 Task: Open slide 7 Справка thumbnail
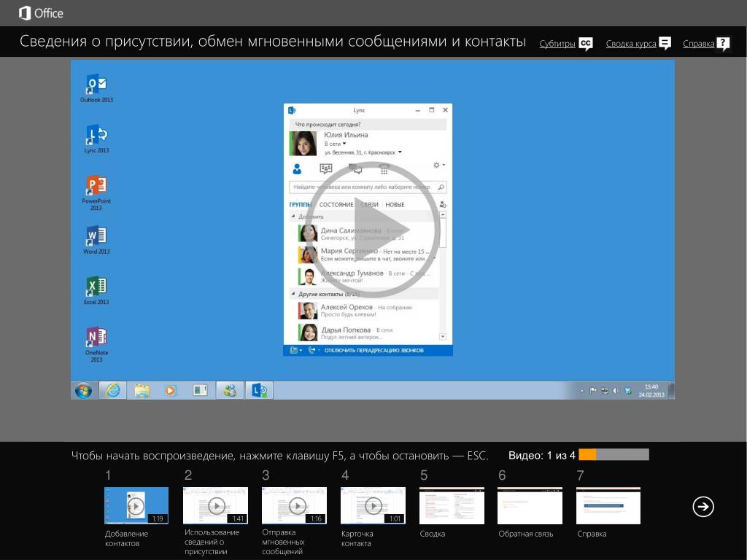point(608,505)
